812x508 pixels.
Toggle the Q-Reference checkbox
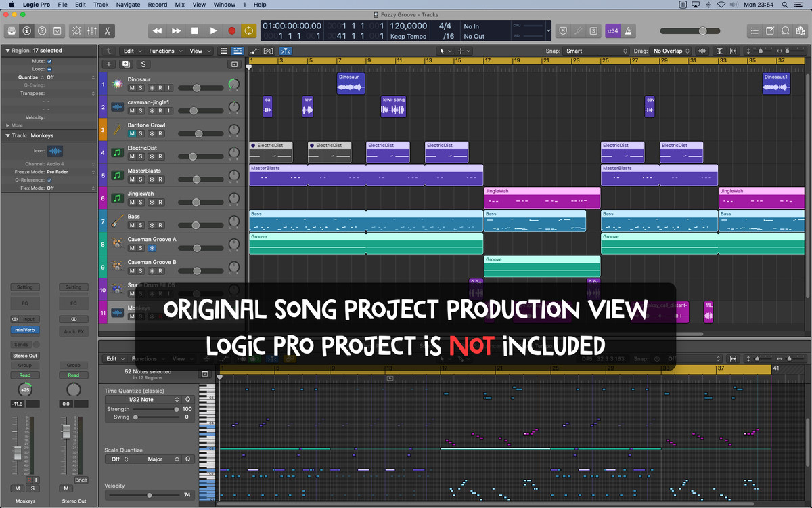coord(49,180)
